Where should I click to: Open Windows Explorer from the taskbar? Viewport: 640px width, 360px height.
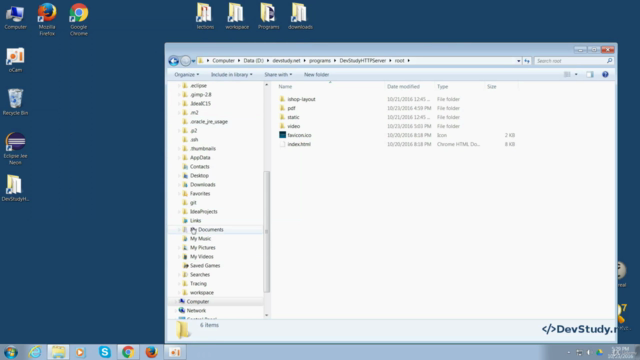[58, 352]
